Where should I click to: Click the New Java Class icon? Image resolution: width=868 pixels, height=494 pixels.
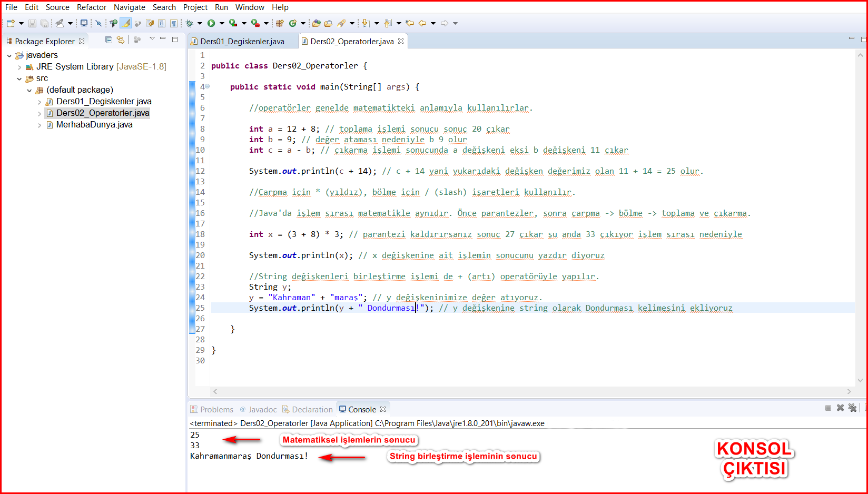tap(293, 23)
